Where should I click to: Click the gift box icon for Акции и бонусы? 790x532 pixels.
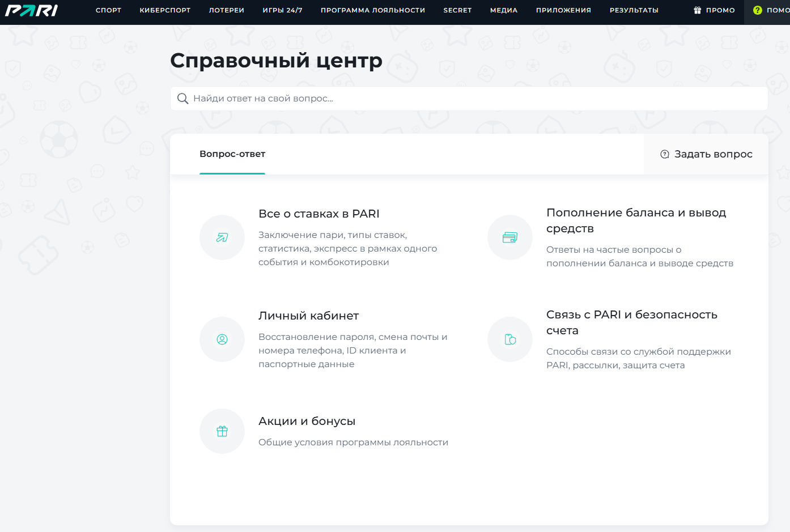(222, 431)
